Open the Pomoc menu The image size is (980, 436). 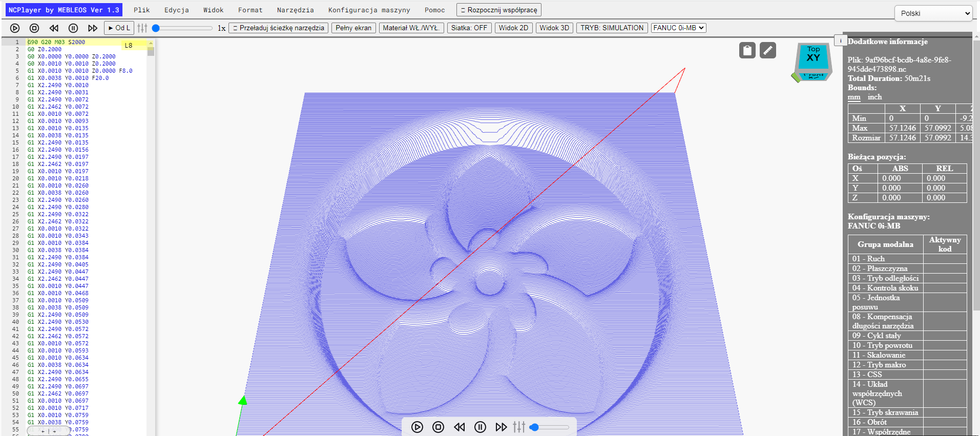click(435, 10)
